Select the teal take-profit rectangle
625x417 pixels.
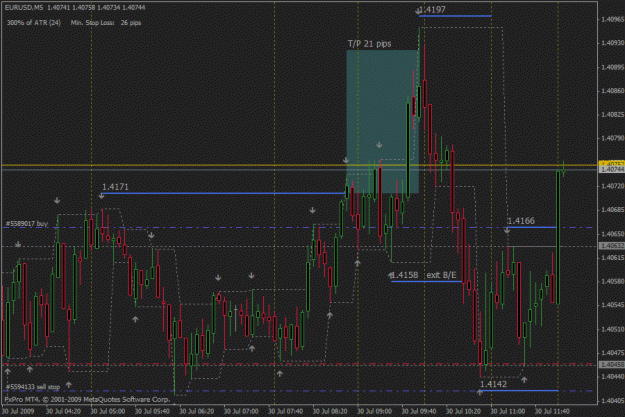[x=382, y=122]
